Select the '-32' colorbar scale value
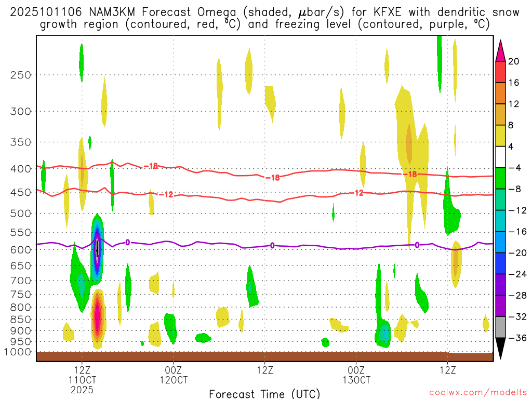 pyautogui.click(x=517, y=317)
